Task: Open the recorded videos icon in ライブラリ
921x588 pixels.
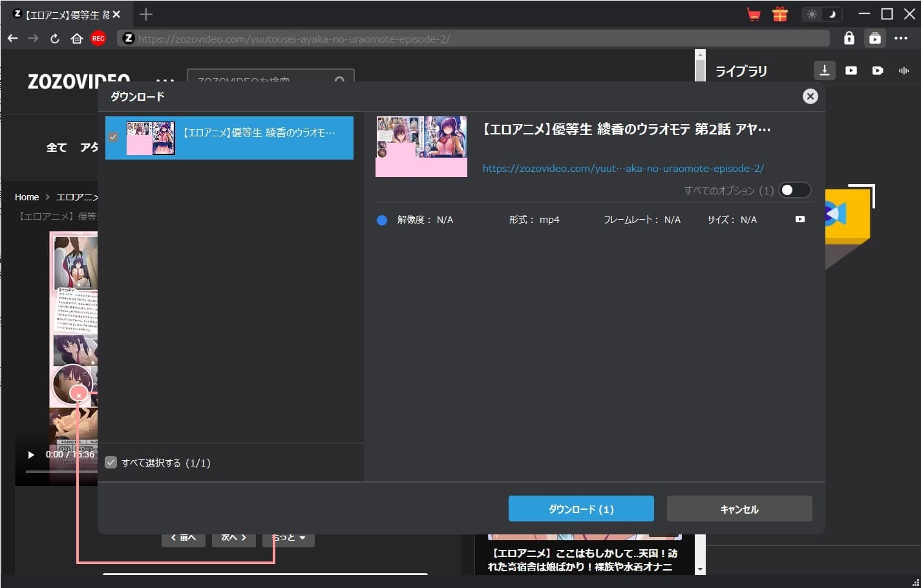Action: click(x=878, y=70)
